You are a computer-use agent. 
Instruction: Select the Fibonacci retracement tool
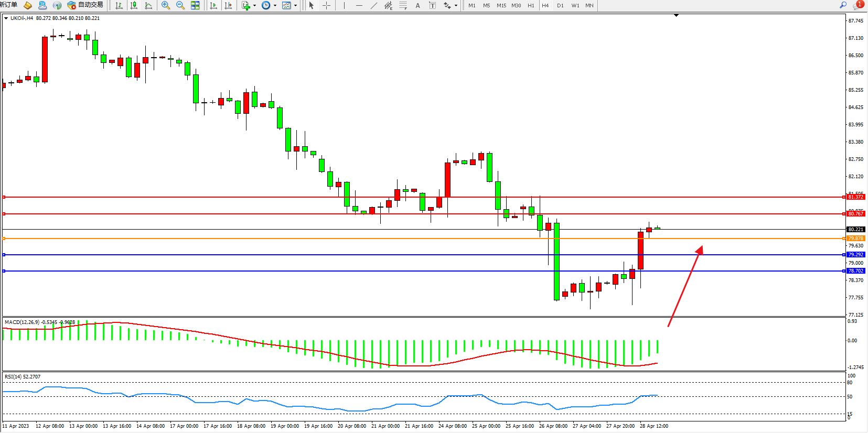tap(403, 5)
